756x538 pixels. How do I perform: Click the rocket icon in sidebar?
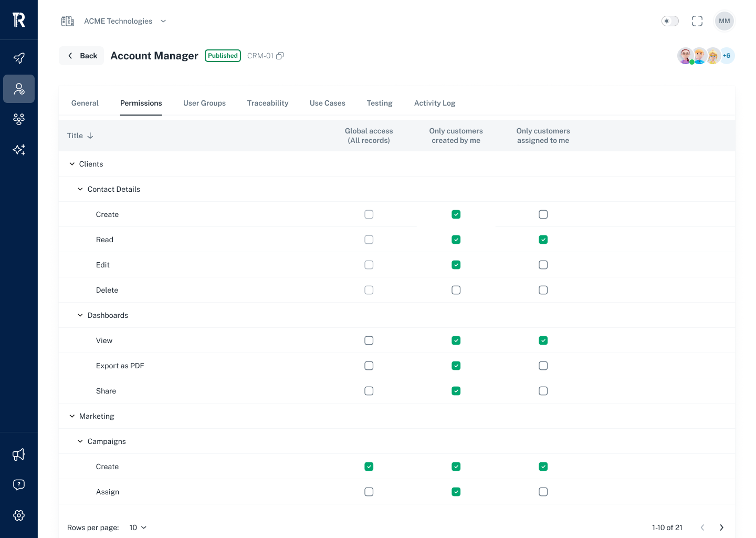(x=19, y=58)
